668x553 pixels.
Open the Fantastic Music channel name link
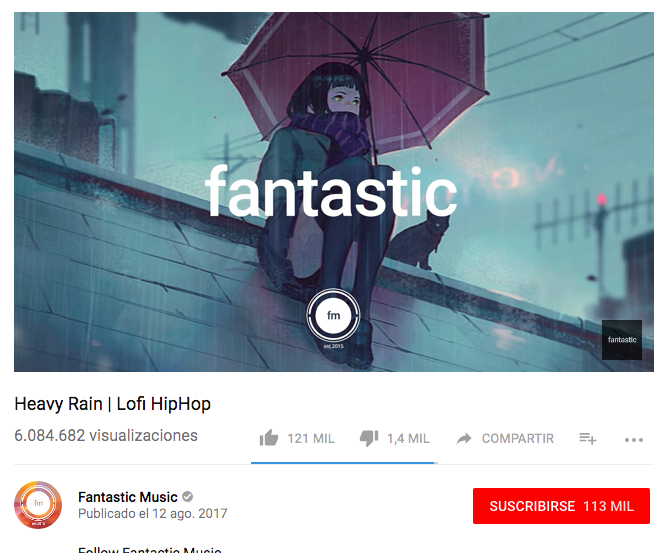128,497
